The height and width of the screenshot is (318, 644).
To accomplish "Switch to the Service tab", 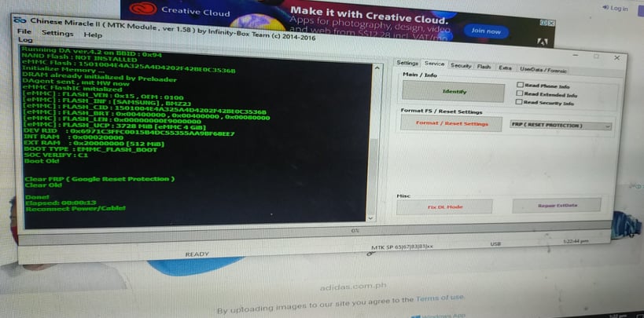I will point(434,64).
